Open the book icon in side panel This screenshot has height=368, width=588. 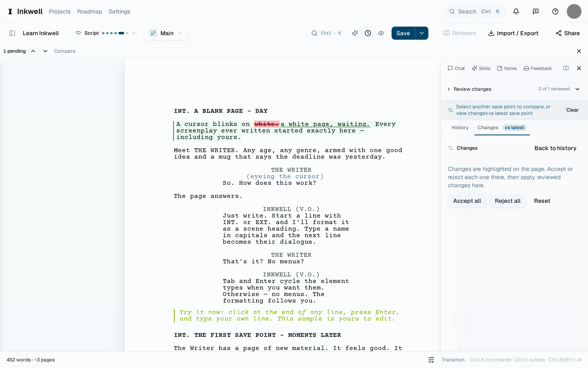click(566, 68)
